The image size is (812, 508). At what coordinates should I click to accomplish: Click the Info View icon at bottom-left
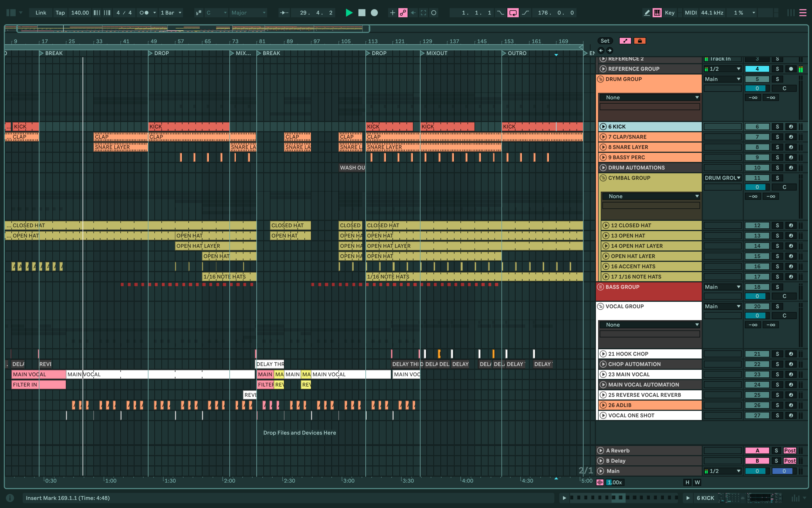[10, 498]
